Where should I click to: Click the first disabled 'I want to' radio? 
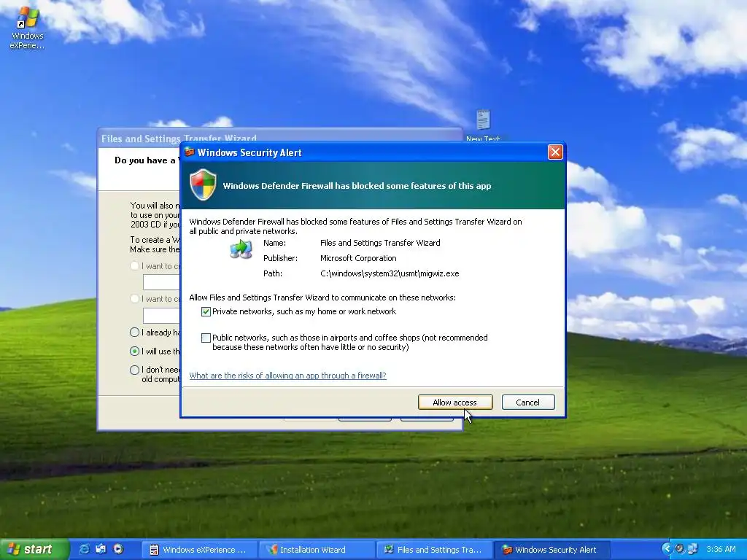point(134,266)
